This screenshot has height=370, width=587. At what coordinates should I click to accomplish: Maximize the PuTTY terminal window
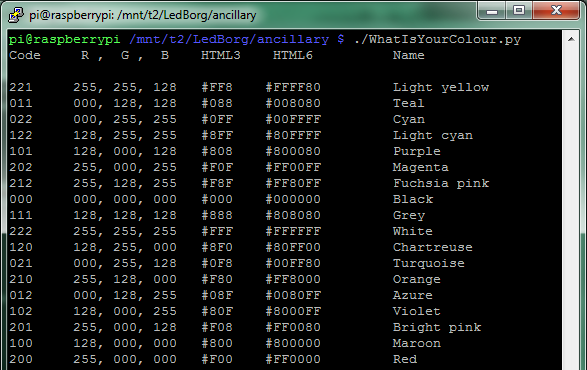point(519,10)
